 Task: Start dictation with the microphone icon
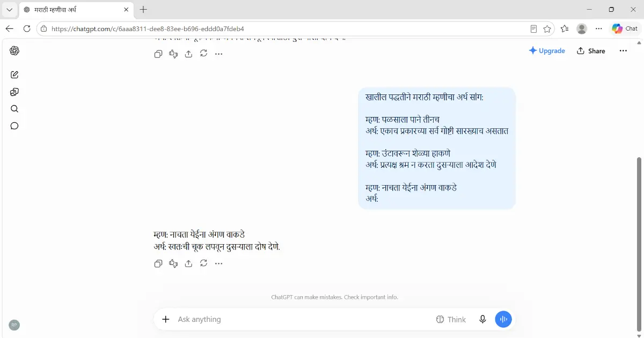[483, 319]
